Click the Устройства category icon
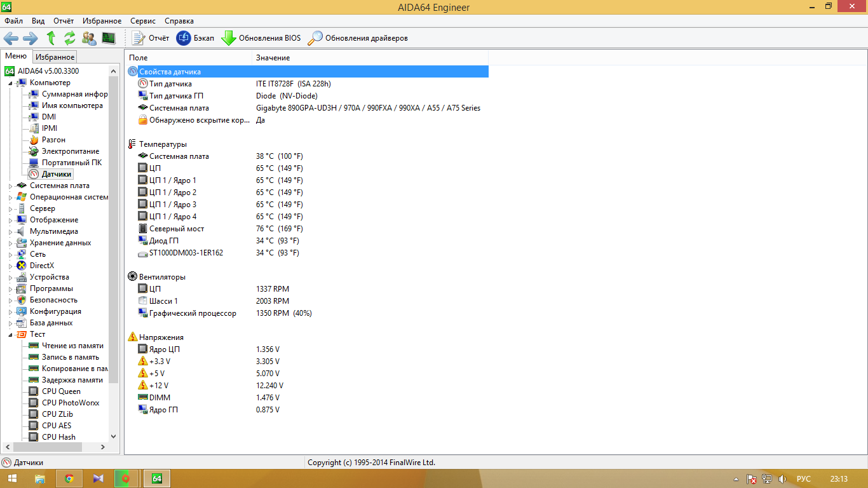Screen dimensions: 868x488 [22, 277]
